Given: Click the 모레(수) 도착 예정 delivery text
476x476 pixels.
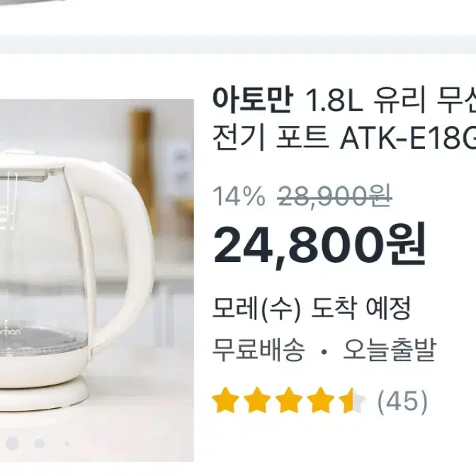Looking at the screenshot, I should pyautogui.click(x=312, y=307).
